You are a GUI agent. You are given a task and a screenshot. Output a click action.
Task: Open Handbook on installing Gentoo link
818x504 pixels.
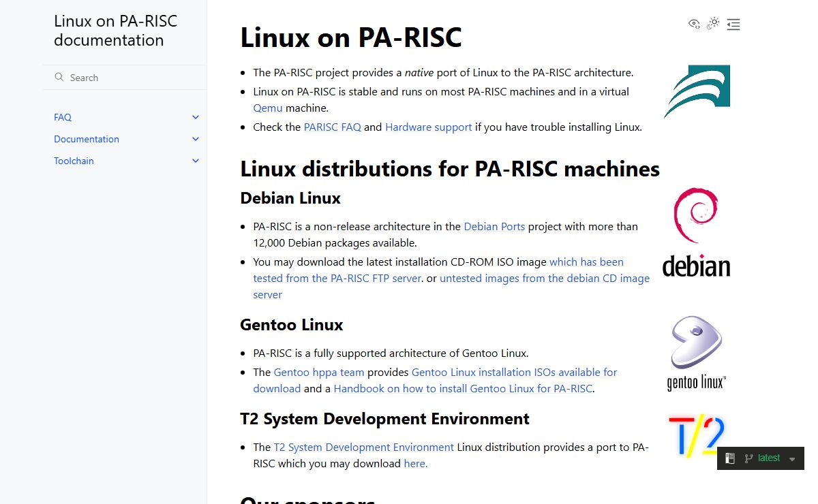point(463,388)
